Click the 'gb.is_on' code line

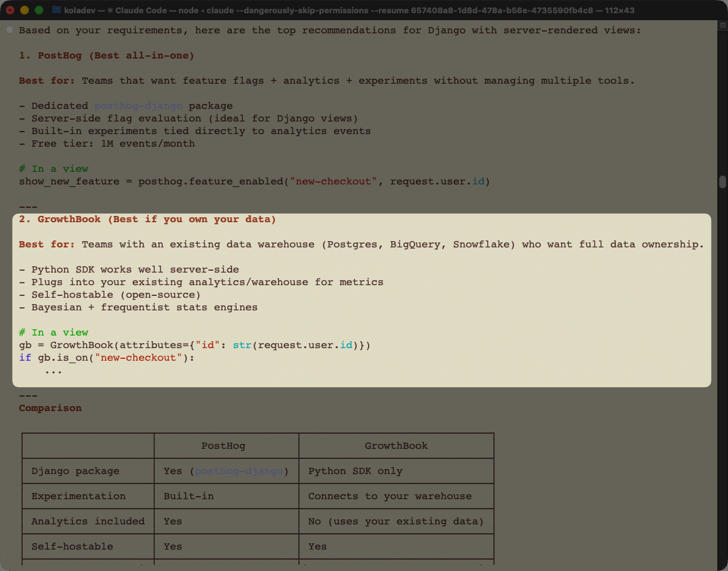point(107,358)
